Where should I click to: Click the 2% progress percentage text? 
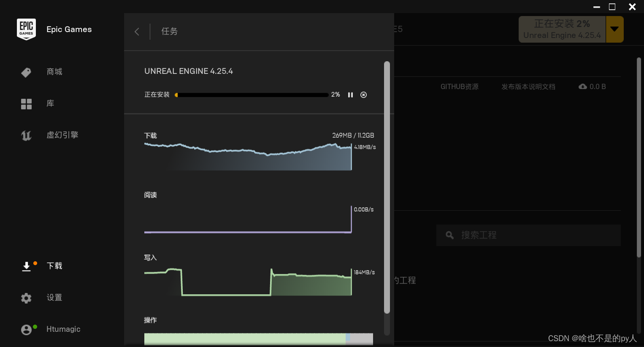click(x=336, y=95)
